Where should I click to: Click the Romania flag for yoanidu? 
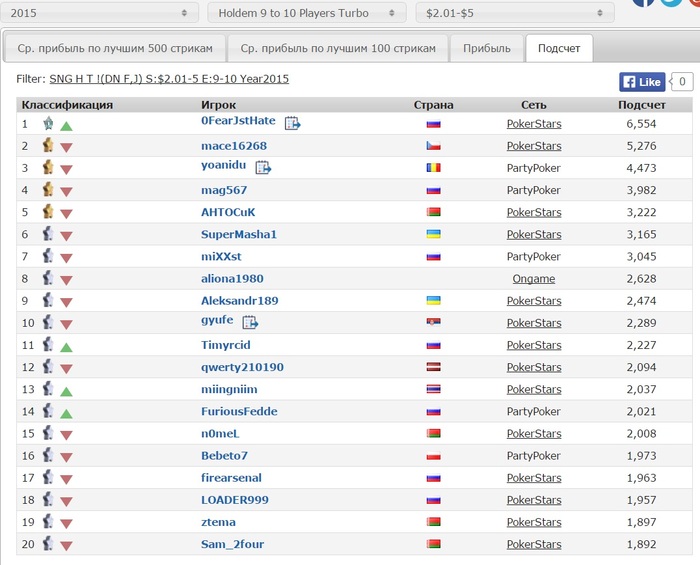click(433, 168)
